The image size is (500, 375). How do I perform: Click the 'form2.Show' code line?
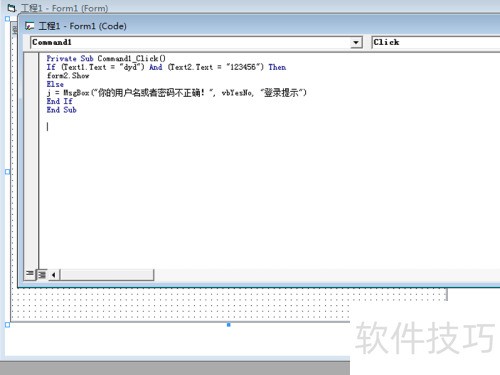(x=68, y=76)
